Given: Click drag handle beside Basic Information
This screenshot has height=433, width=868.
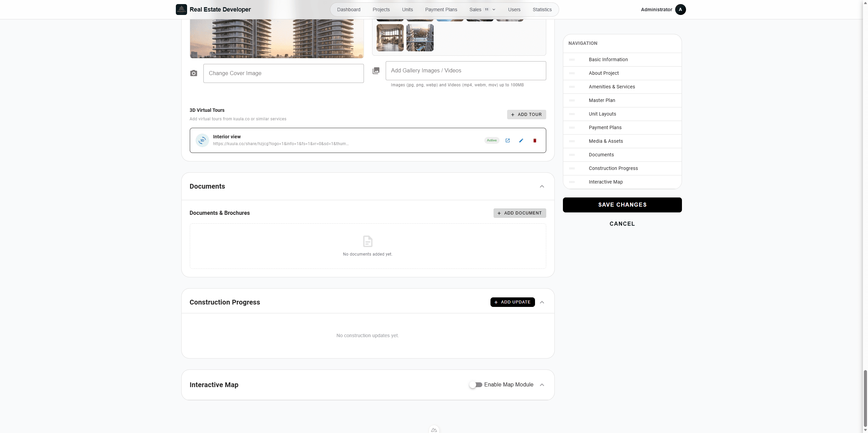Looking at the screenshot, I should pos(572,60).
